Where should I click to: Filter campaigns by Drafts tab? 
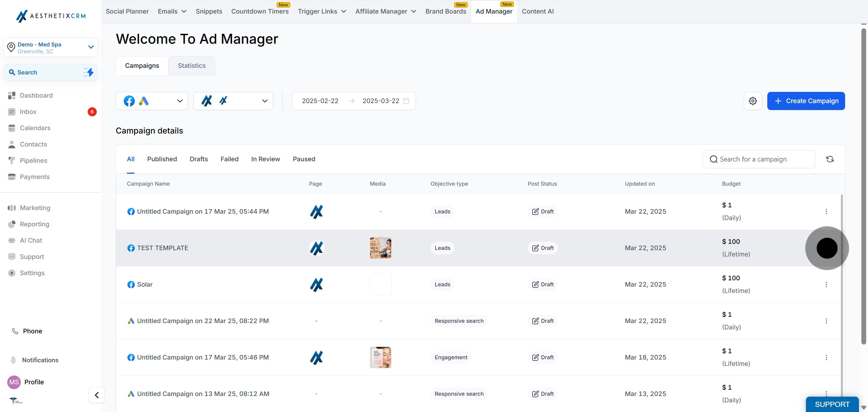pos(199,159)
